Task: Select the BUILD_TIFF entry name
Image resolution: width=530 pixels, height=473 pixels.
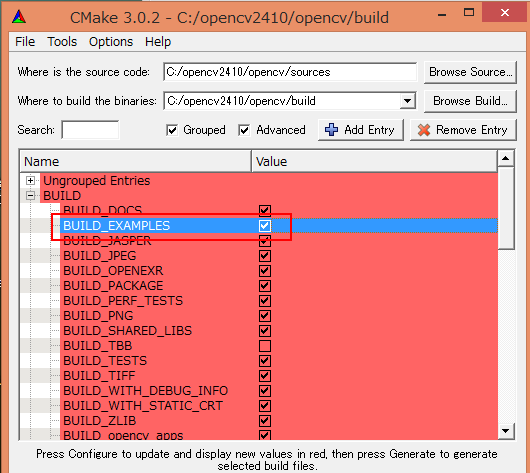Action: pyautogui.click(x=99, y=376)
